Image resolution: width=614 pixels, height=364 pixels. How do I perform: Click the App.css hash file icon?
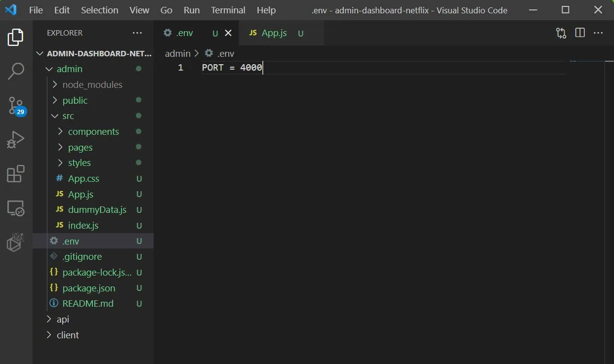[x=59, y=178]
